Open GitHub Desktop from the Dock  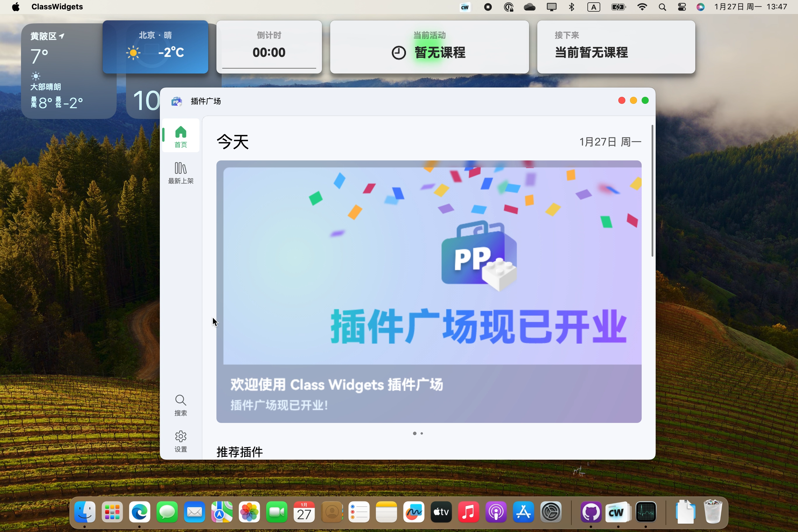591,512
